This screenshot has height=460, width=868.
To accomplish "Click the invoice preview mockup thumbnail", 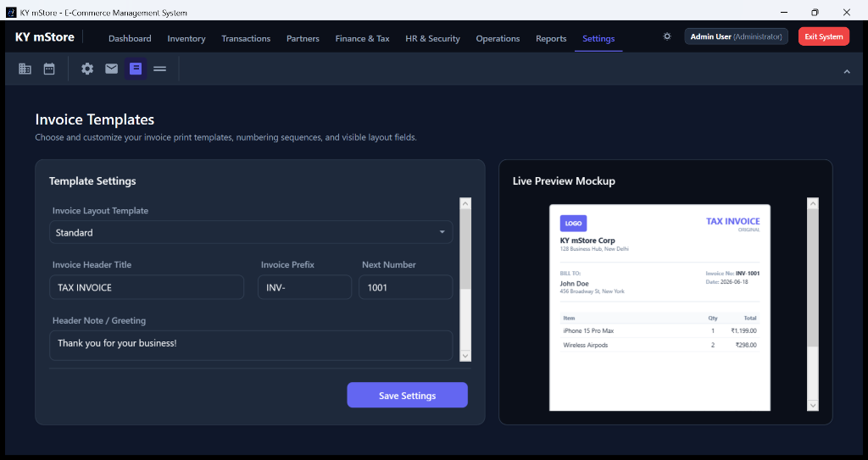I will (659, 308).
